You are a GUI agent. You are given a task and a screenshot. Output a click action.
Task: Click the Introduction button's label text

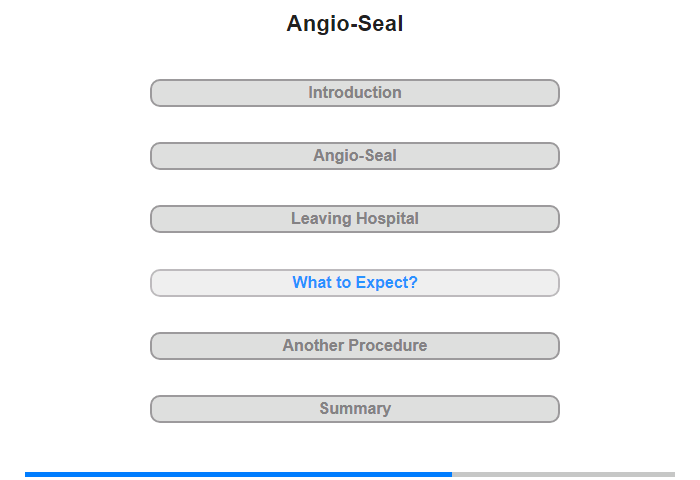pyautogui.click(x=355, y=93)
